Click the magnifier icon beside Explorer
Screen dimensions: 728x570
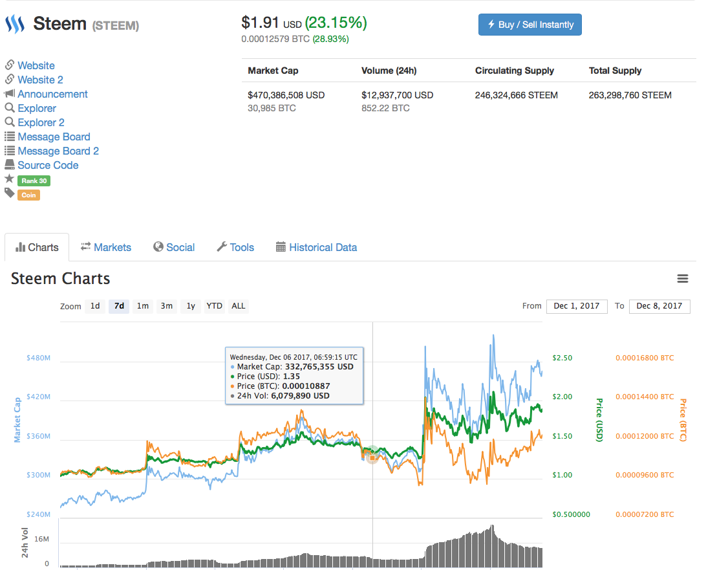tap(9, 108)
